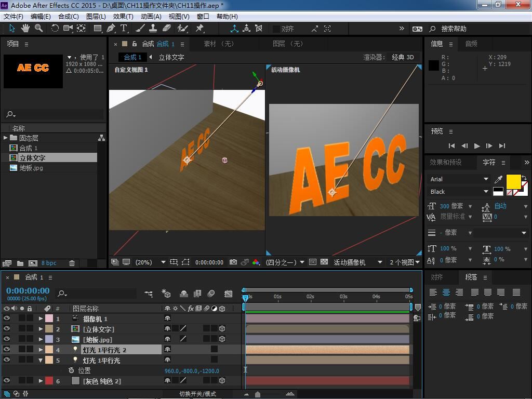Image resolution: width=532 pixels, height=399 pixels.
Task: Turn off the 灯光 1平行光 2 layer
Action: pyautogui.click(x=6, y=349)
